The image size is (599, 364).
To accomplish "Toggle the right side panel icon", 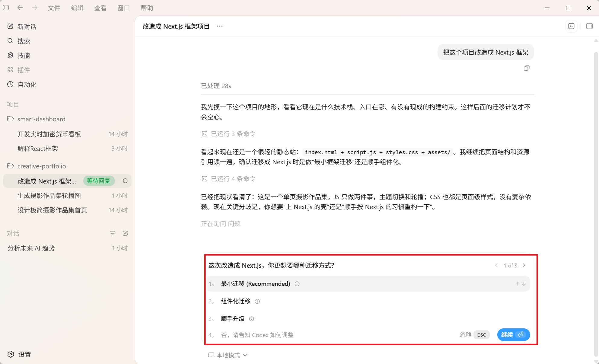I will click(x=589, y=26).
